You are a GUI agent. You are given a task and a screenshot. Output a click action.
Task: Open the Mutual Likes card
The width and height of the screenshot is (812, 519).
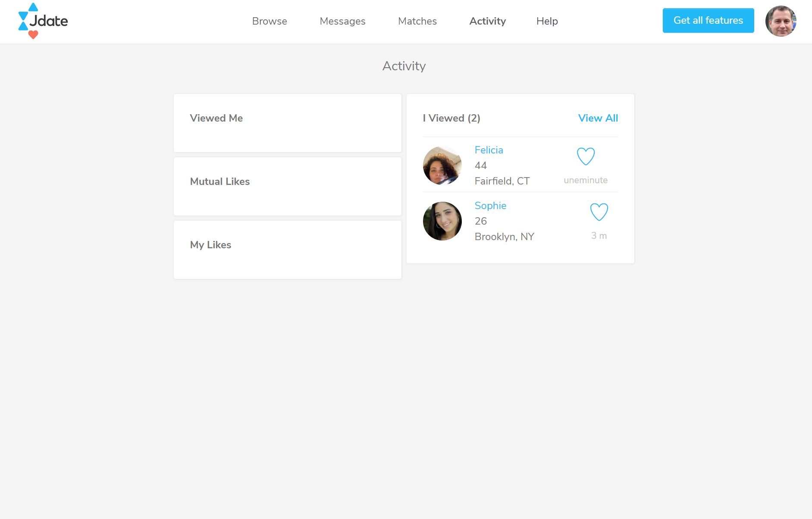click(288, 186)
